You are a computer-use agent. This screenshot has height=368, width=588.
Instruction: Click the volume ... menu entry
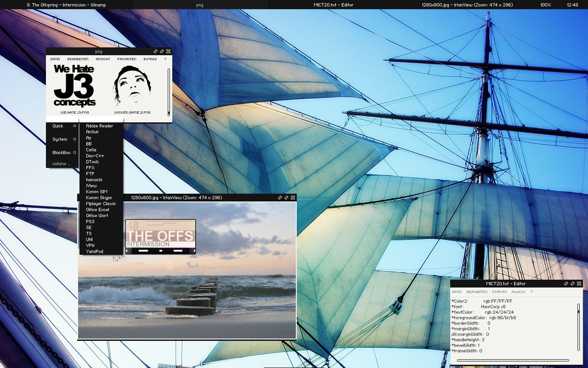click(62, 164)
